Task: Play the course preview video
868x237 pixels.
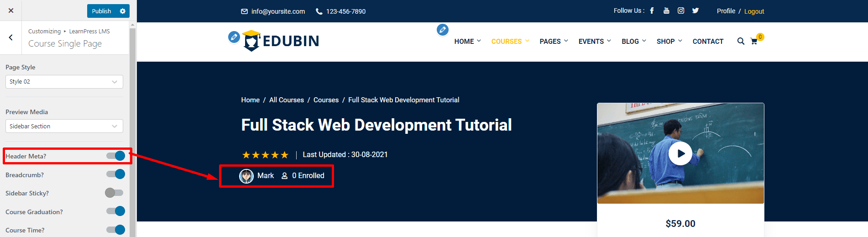Action: (x=680, y=153)
